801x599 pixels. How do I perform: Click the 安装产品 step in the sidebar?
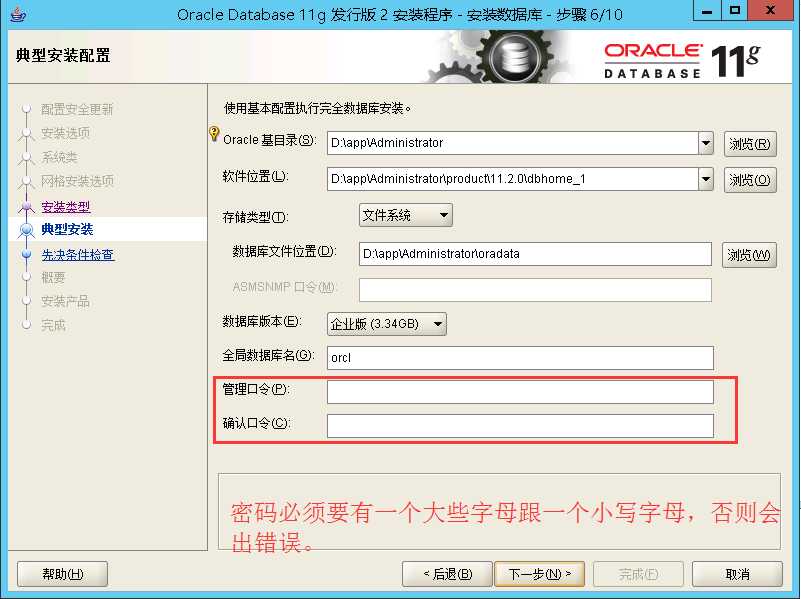(x=65, y=301)
